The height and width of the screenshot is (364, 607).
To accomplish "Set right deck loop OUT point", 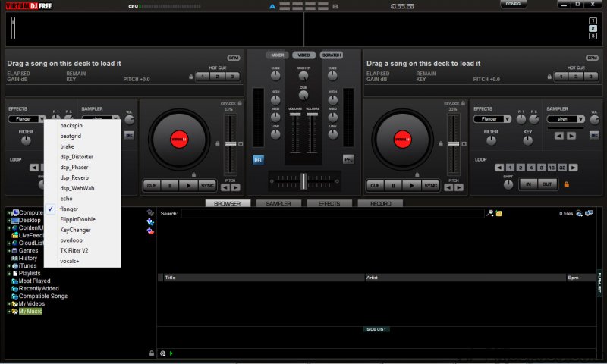I will tap(547, 184).
